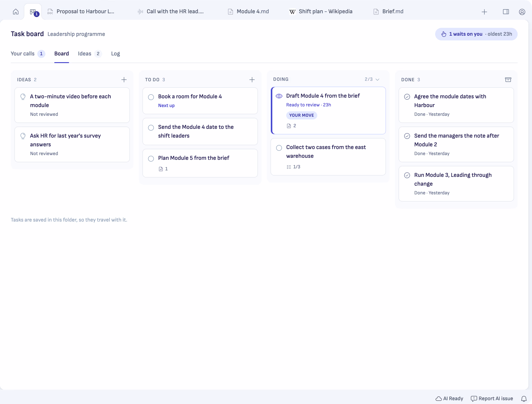Open attachments count on Draft Module 4
Screen dimensions: 532x404
291,126
